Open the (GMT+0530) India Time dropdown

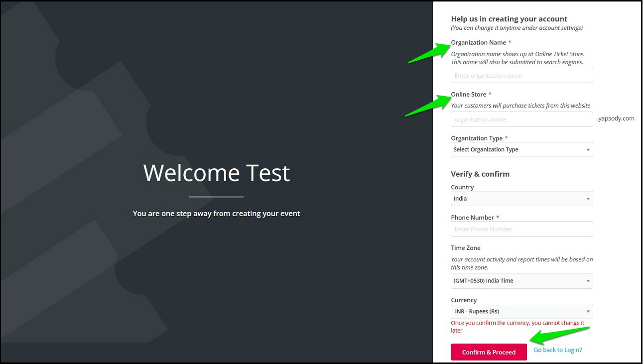tap(521, 281)
